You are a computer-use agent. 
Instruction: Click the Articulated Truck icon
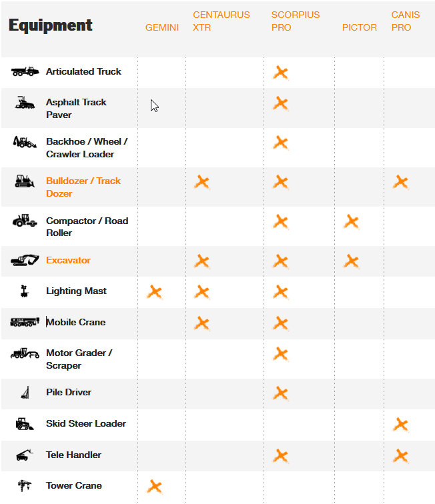25,71
